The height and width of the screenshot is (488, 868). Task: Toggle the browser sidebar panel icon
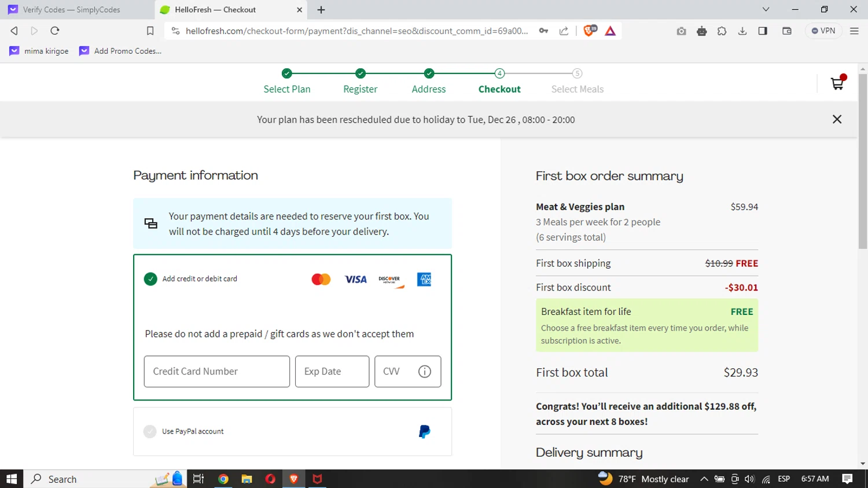tap(763, 31)
